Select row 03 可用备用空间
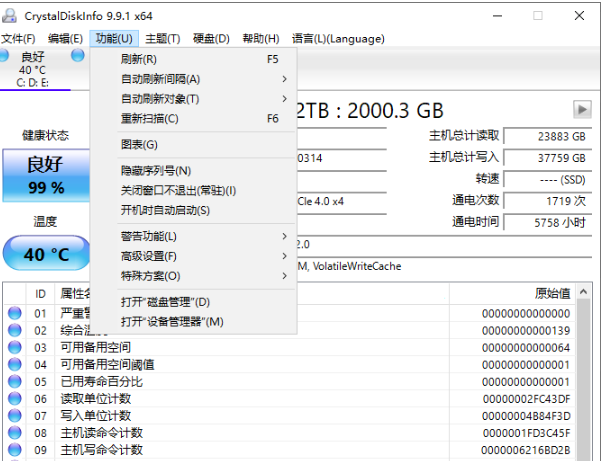Screen dimensions: 606x461 pos(290,347)
